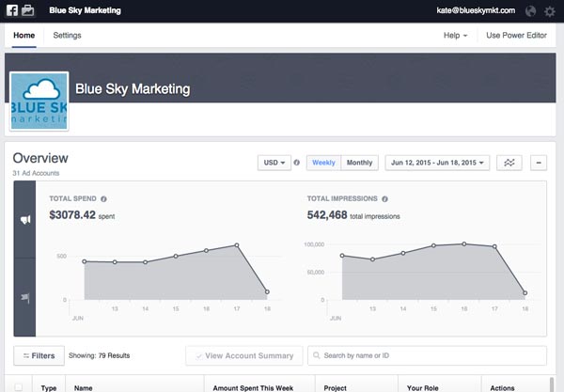564x392 pixels.
Task: Click the vertical scrollbar at table right edge
Action: 552,384
